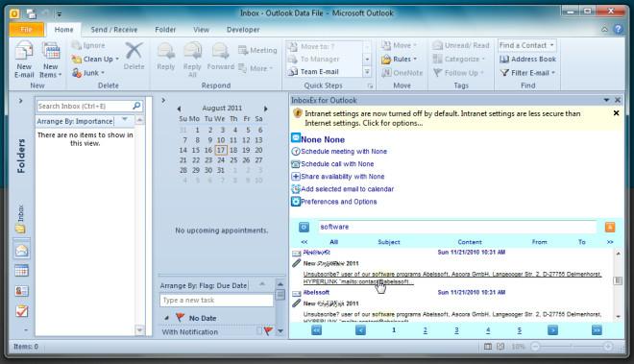Switch to the Folder tab
634x364 pixels.
pos(165,30)
